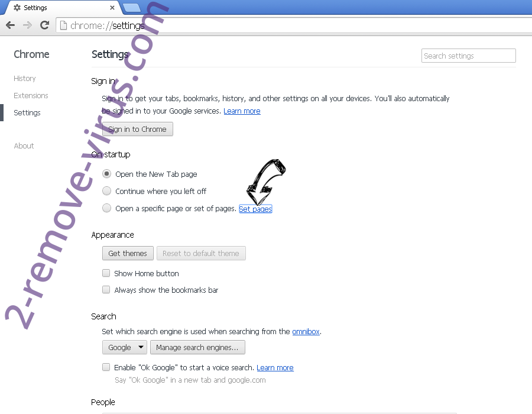Enable "Ok Google" voice search checkbox

pyautogui.click(x=106, y=367)
